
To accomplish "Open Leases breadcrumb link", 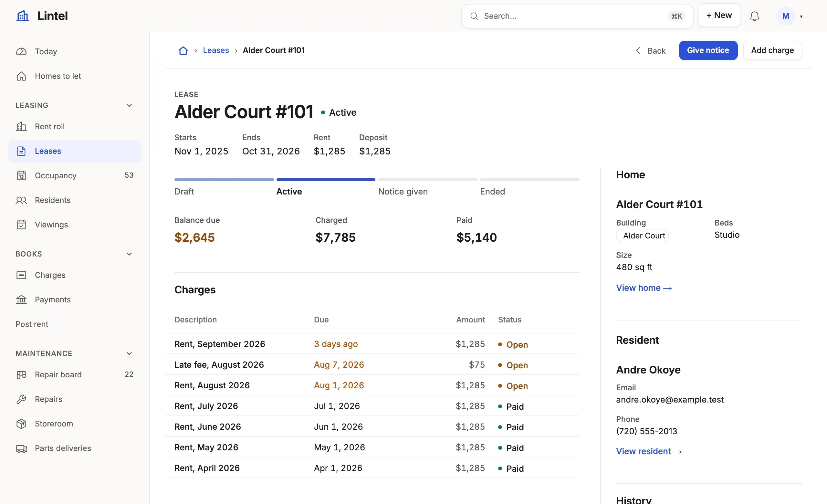I will 216,50.
